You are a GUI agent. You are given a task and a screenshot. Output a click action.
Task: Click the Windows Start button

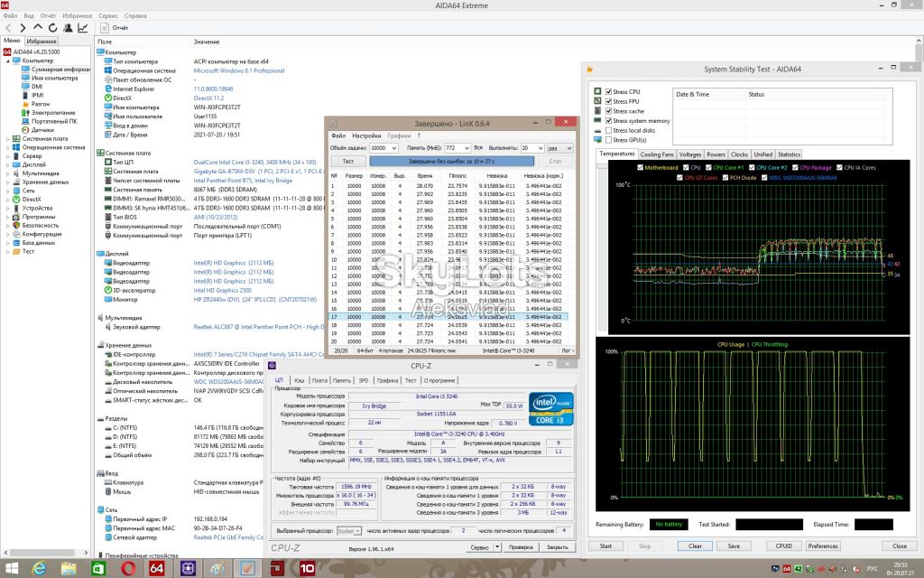click(x=11, y=569)
